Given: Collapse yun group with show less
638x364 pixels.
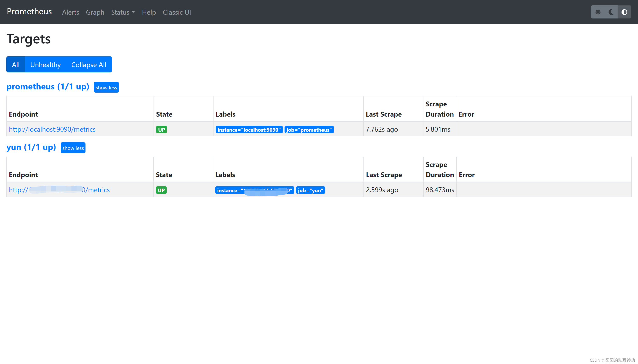Looking at the screenshot, I should (x=73, y=148).
